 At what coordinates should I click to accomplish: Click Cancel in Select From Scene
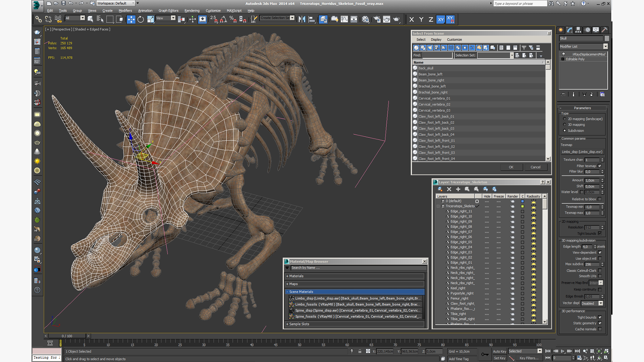(x=535, y=167)
